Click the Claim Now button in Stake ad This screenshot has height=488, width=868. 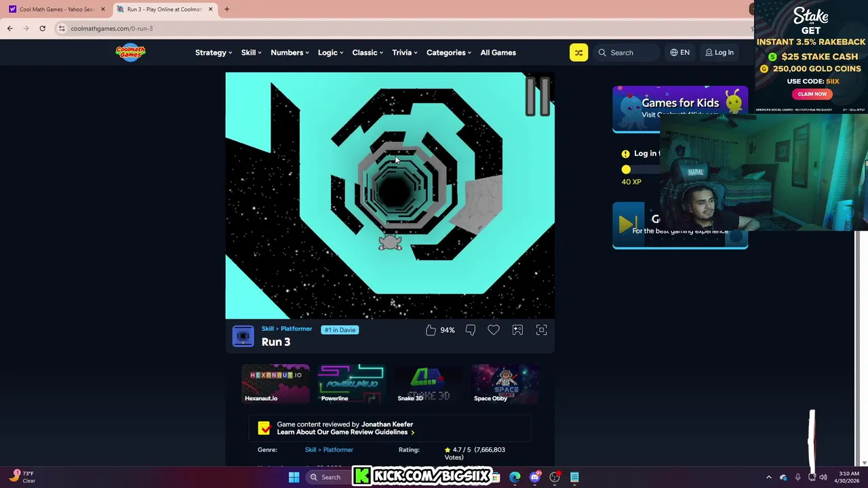pyautogui.click(x=812, y=94)
